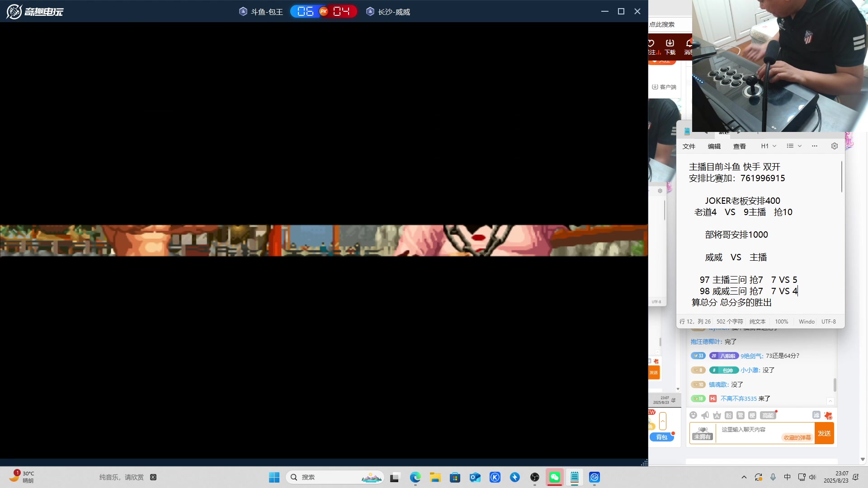
Task: Click the 奇趣电玩 logo
Action: pyautogui.click(x=35, y=11)
